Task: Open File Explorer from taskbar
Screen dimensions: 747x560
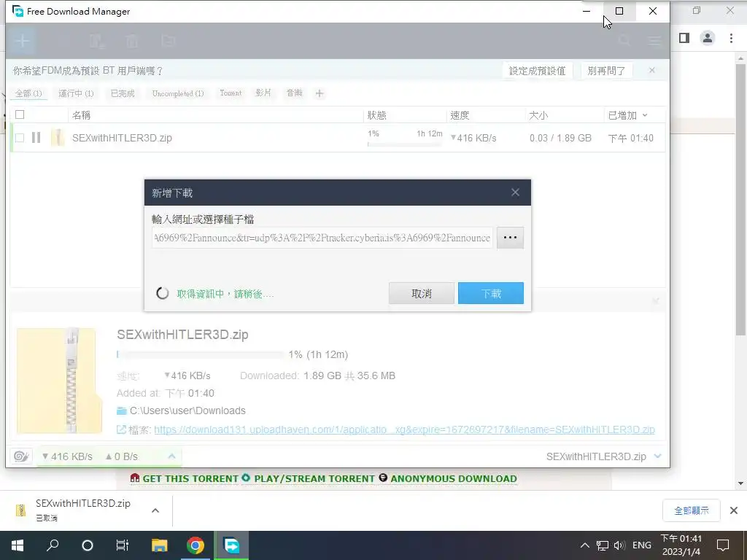Action: (159, 545)
